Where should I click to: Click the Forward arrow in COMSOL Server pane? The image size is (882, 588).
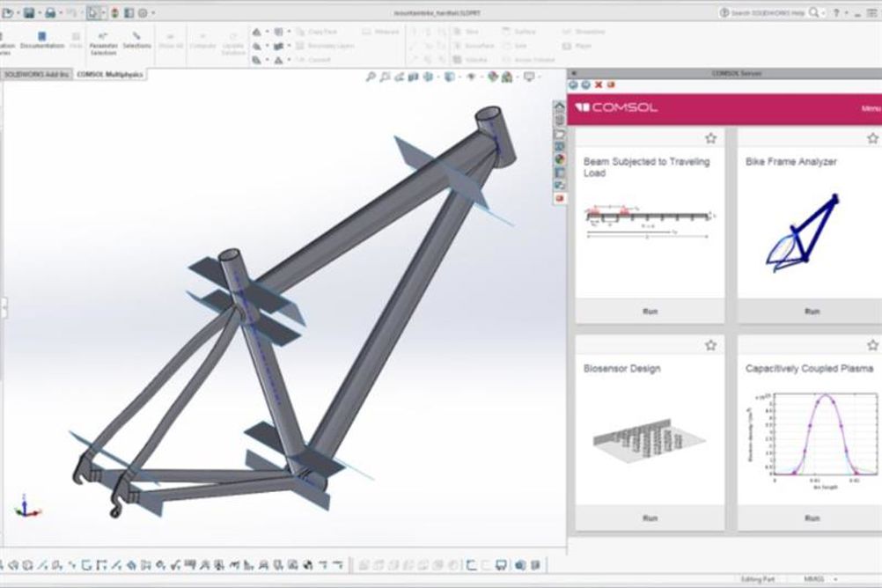(x=585, y=85)
